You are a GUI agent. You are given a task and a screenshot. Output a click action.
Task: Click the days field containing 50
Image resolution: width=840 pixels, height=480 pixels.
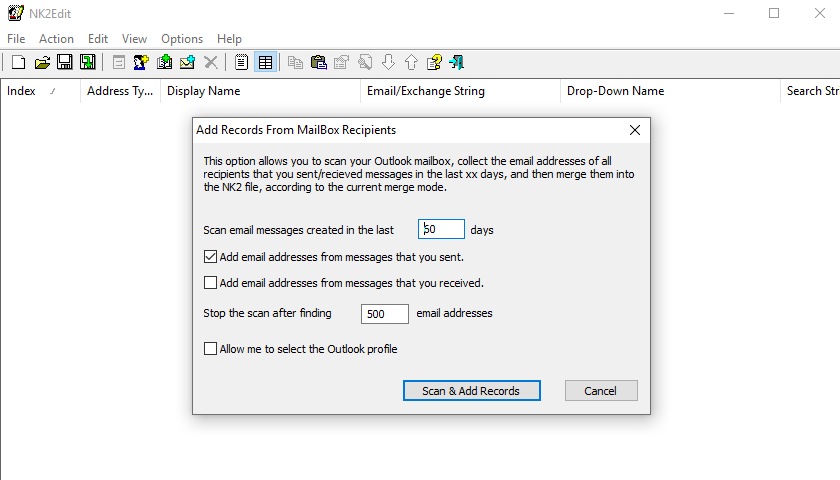441,229
